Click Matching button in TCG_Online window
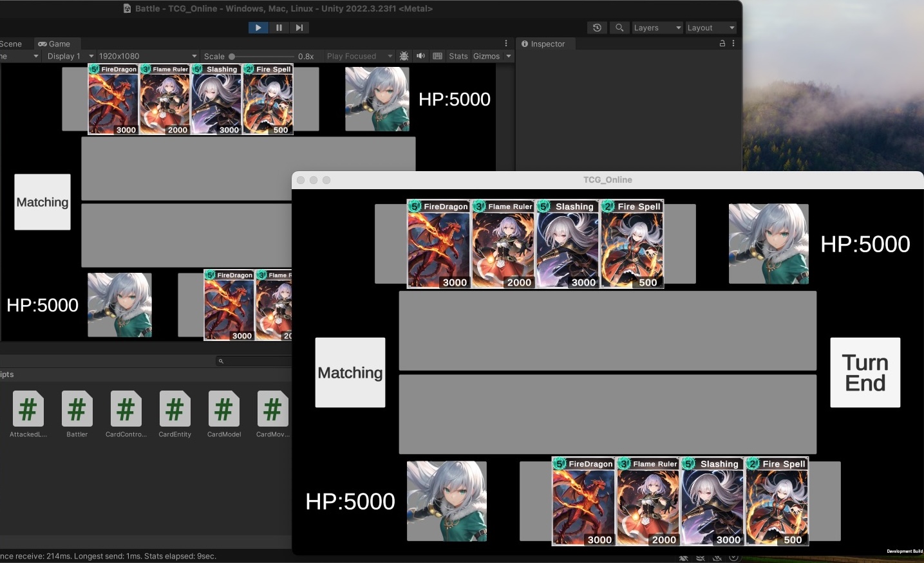This screenshot has height=563, width=924. [x=350, y=373]
